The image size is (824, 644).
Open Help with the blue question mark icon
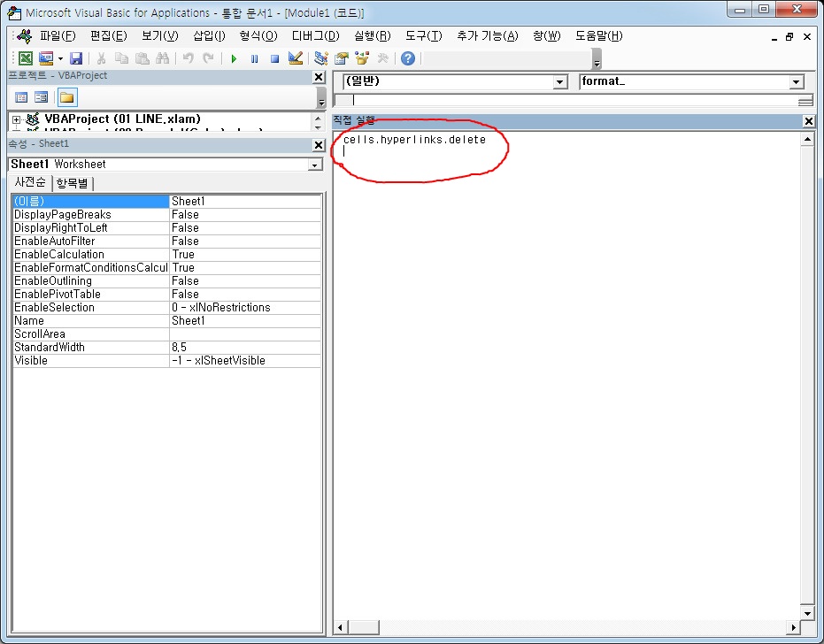408,58
